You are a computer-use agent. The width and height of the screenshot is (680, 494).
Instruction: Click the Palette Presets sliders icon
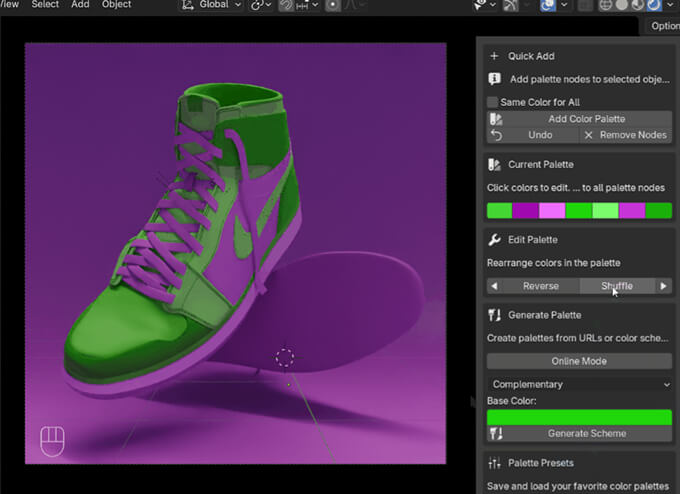coord(494,463)
